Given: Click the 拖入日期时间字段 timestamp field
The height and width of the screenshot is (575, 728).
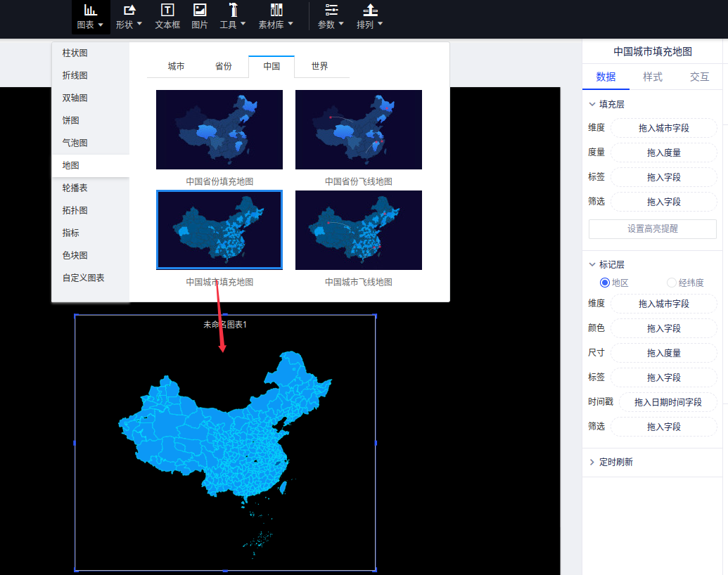Looking at the screenshot, I should [668, 402].
